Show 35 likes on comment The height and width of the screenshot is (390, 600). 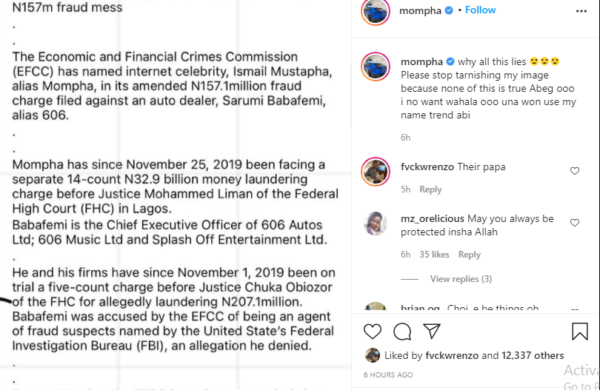tap(434, 255)
